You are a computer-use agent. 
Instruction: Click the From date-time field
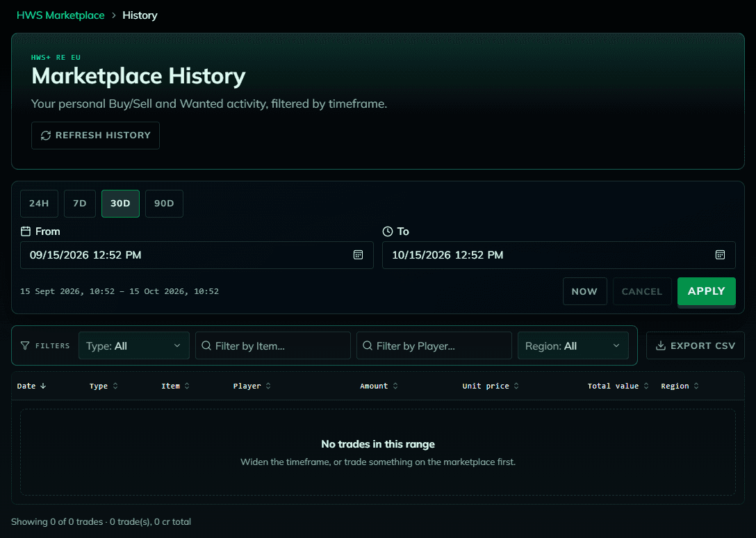197,255
